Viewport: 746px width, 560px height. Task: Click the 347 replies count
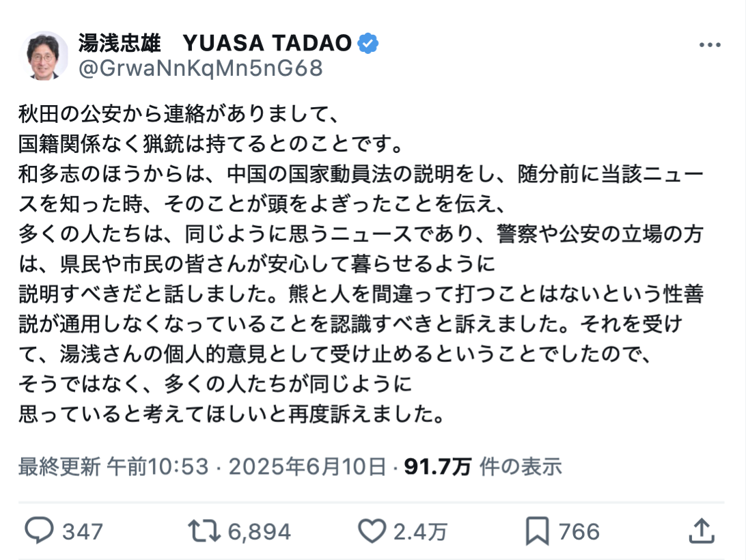[83, 532]
